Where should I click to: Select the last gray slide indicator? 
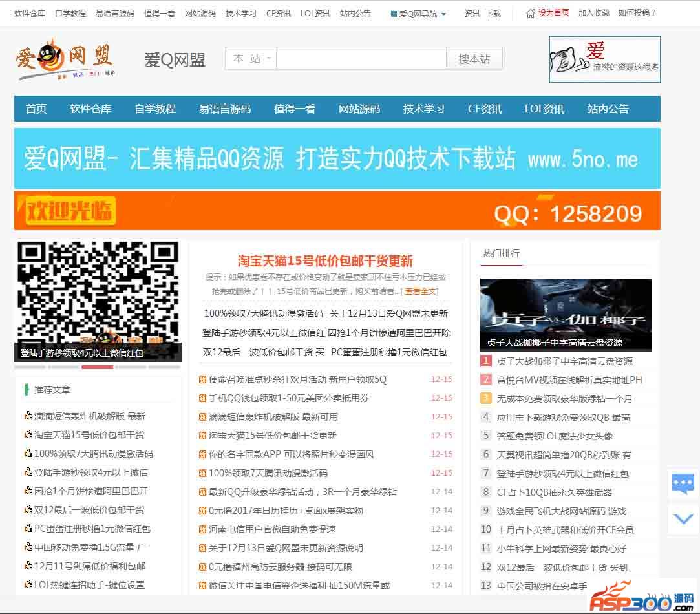click(164, 367)
